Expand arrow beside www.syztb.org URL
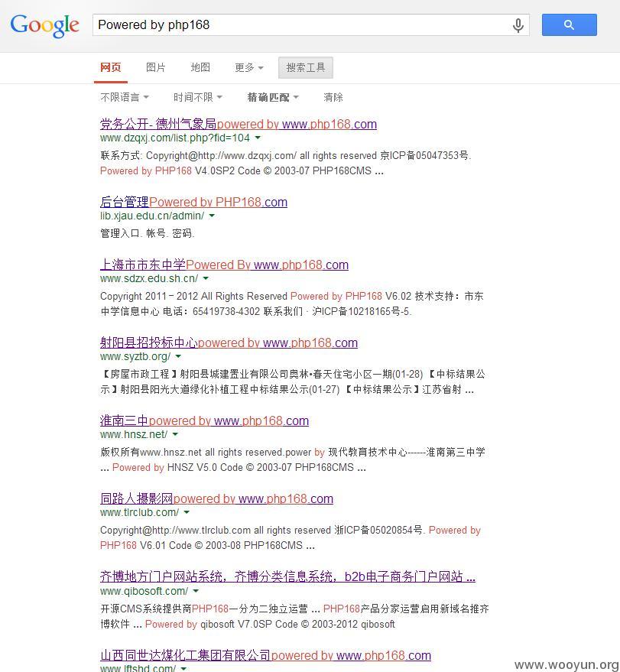This screenshot has height=672, width=620. point(178,357)
